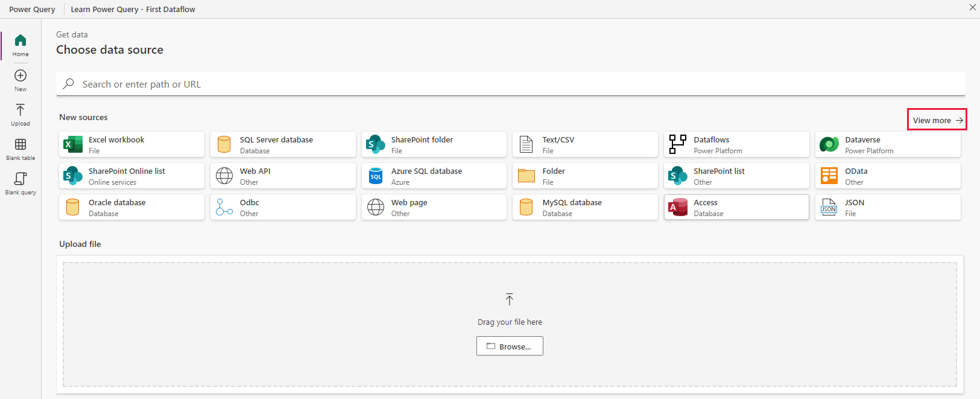This screenshot has width=980, height=399.
Task: Click the "SharePoint Online list" label
Action: point(127,171)
